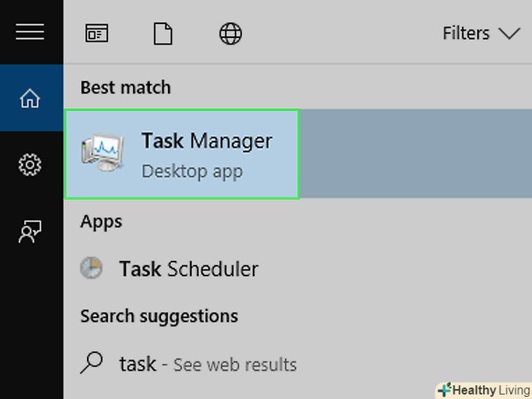Viewport: 532px width, 399px height.
Task: Filter results by Documents icon
Action: (162, 34)
